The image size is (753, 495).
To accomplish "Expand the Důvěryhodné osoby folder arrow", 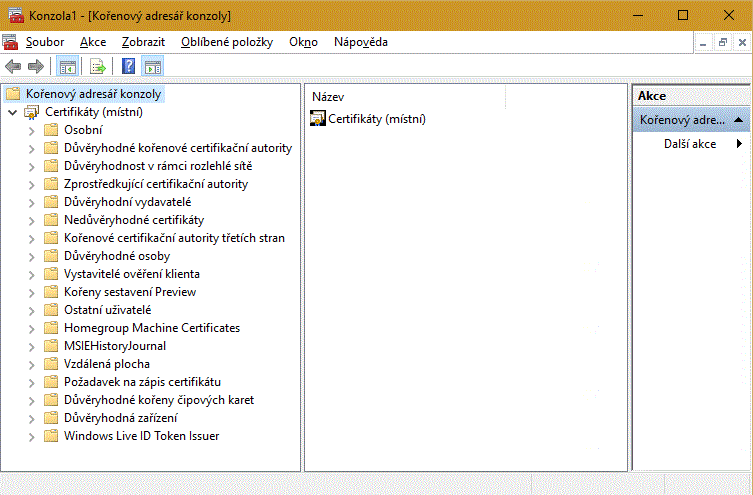I will pos(31,256).
